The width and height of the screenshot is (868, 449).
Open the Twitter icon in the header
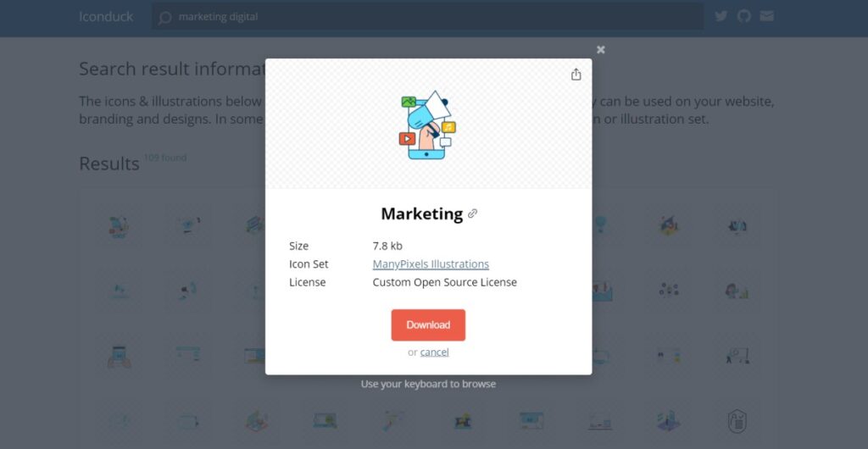coord(721,16)
